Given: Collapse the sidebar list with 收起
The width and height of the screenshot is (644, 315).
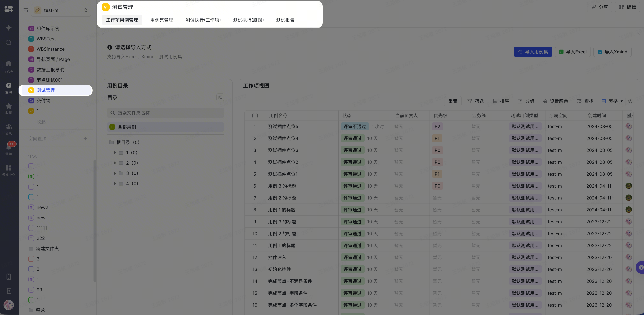Looking at the screenshot, I should pos(41,122).
